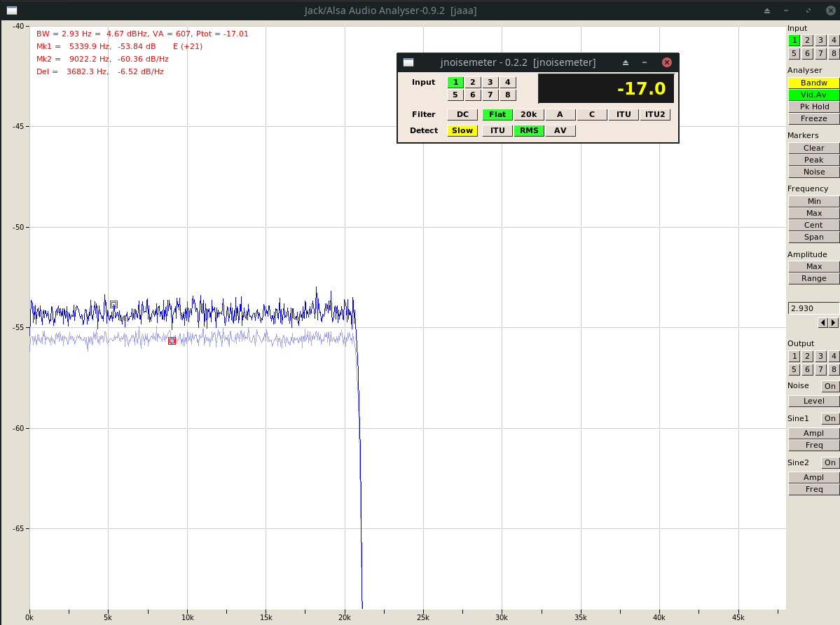Select jaaa Input channel 2
Viewport: 840px width, 625px height.
[x=807, y=40]
